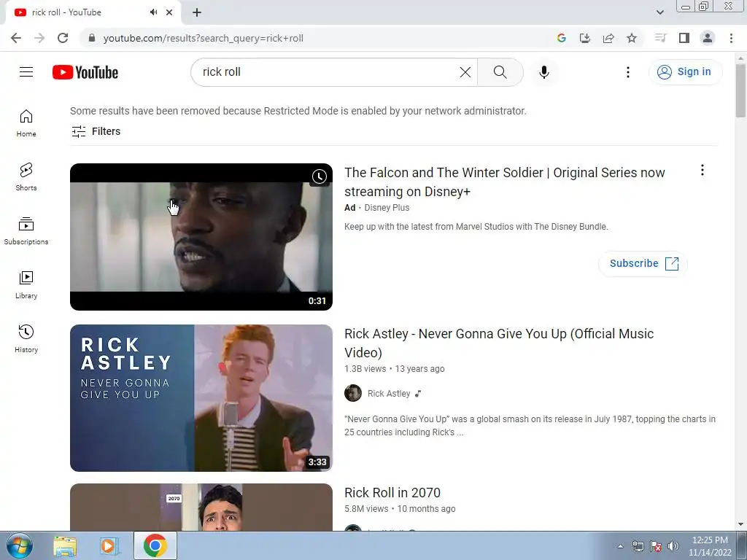Play the Rick Roll in 2070 thumbnail

[201, 507]
